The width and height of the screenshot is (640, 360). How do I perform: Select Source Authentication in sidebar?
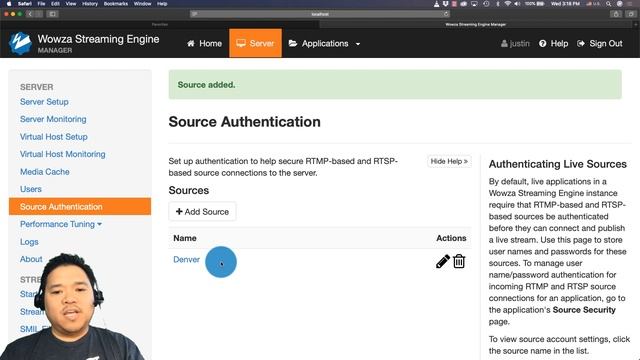click(x=80, y=207)
